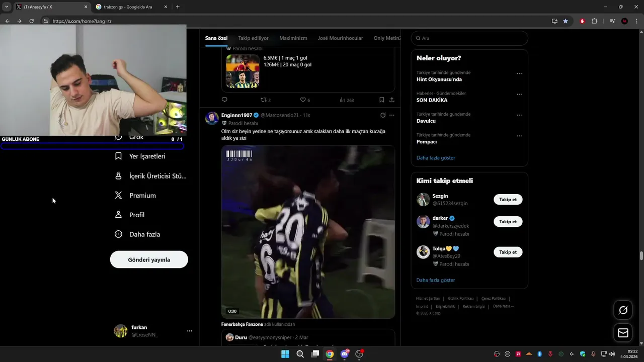
Task: Expand footer Daha fazla link
Action: [504, 306]
